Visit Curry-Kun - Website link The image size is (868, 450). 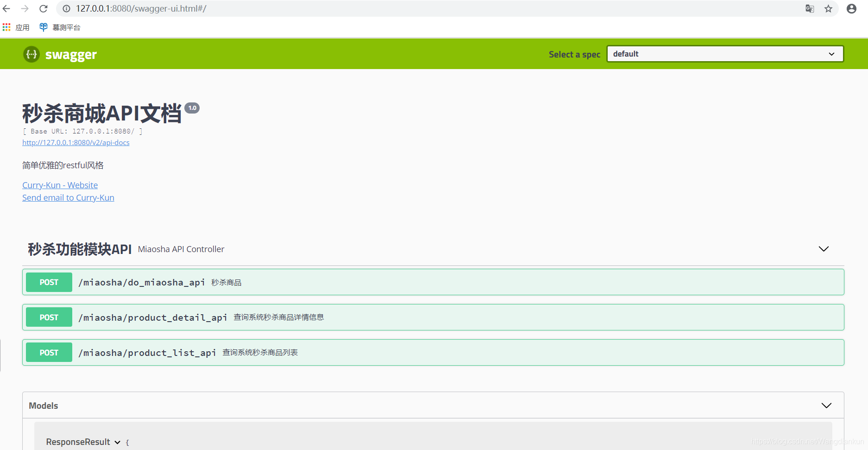[x=60, y=185]
